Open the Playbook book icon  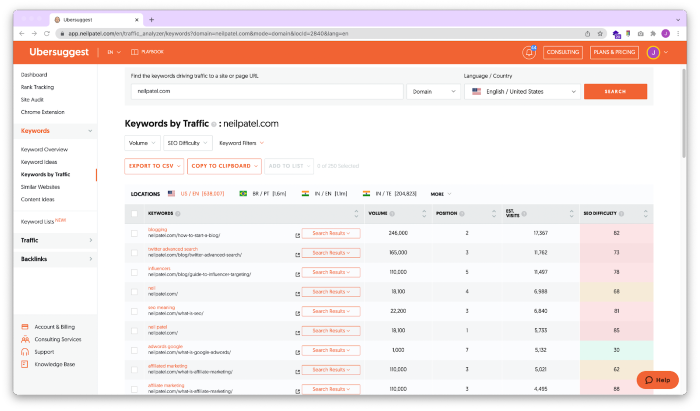134,52
